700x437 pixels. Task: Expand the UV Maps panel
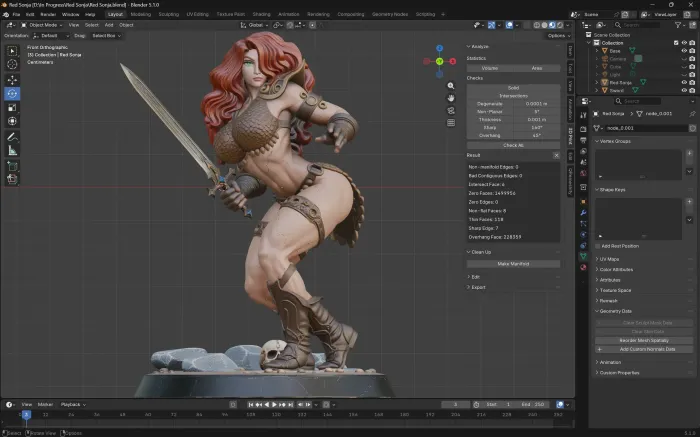pos(609,259)
